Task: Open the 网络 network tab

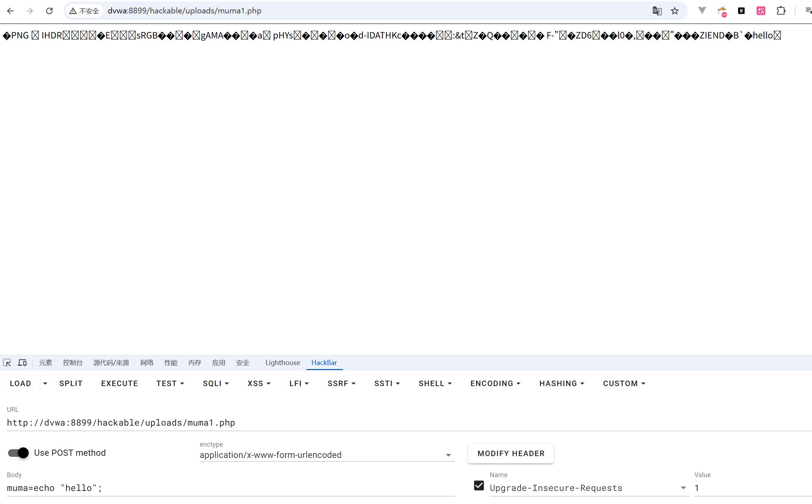Action: (x=147, y=362)
